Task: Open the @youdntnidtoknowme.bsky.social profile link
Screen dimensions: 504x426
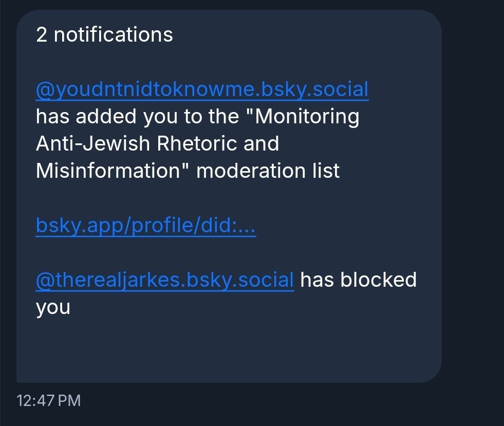Action: click(201, 89)
